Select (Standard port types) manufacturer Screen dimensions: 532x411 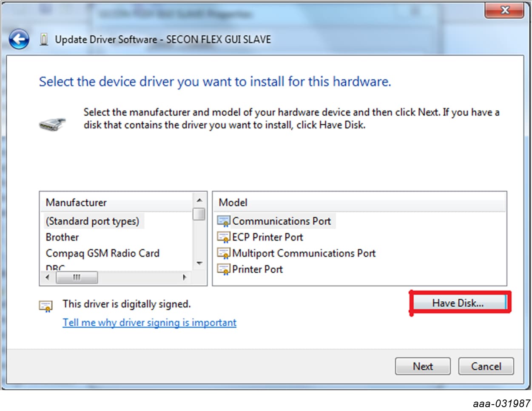[x=92, y=221]
